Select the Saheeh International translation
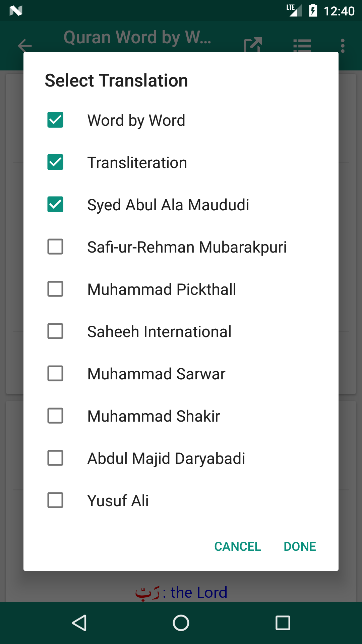The height and width of the screenshot is (644, 362). click(55, 331)
